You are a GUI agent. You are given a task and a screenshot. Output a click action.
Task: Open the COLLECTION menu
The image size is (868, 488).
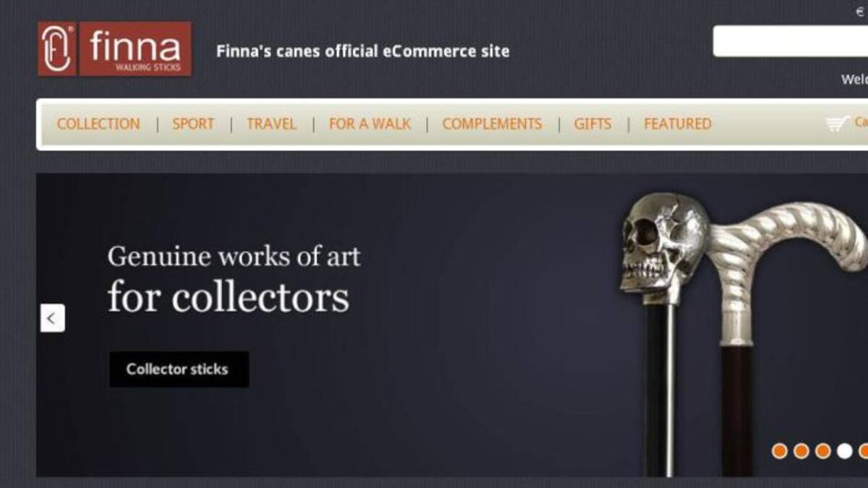(x=98, y=124)
